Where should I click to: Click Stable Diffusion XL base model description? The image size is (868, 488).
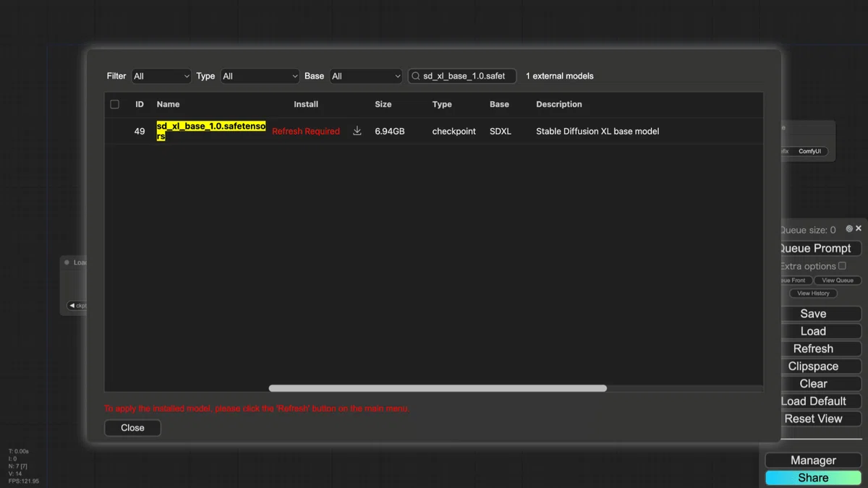597,131
